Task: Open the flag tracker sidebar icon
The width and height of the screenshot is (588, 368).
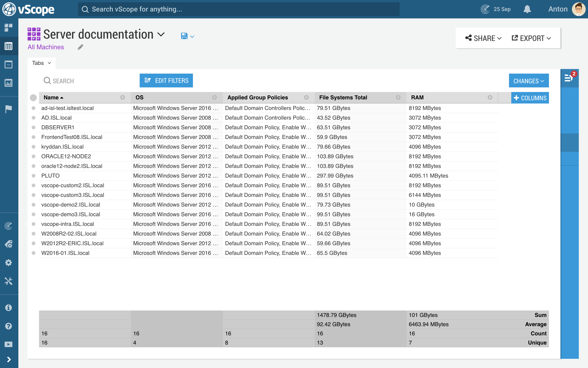Action: [x=8, y=109]
